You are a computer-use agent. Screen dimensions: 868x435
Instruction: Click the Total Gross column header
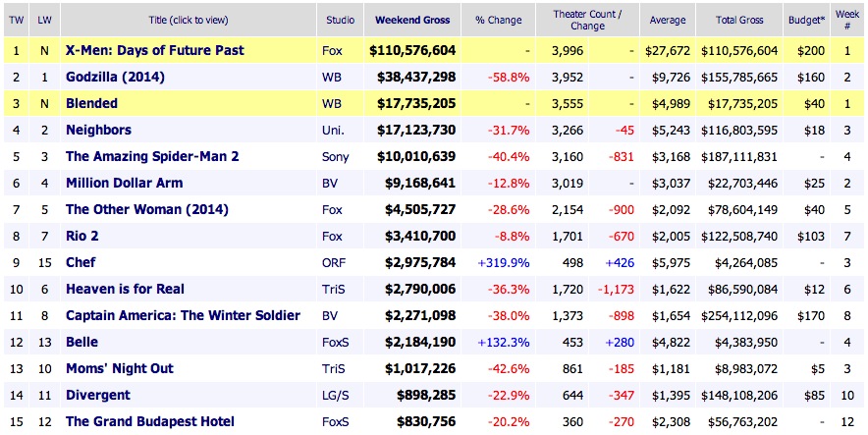[746, 19]
